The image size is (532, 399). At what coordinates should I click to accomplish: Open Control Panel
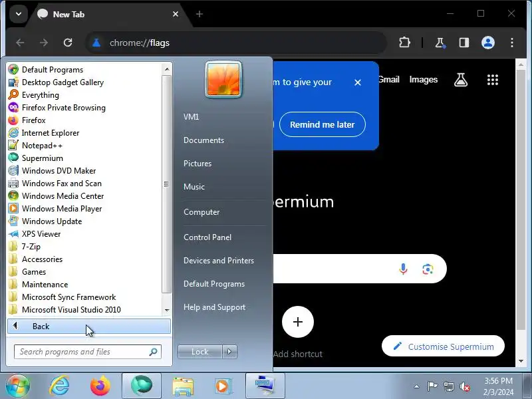tap(207, 237)
